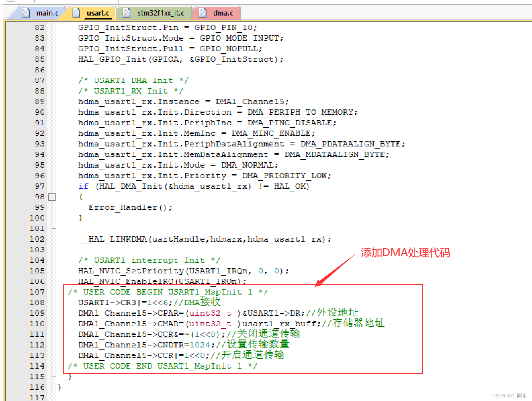Place cursor on GPIO_PIN_10 line
532x401 pixels.
point(167,27)
